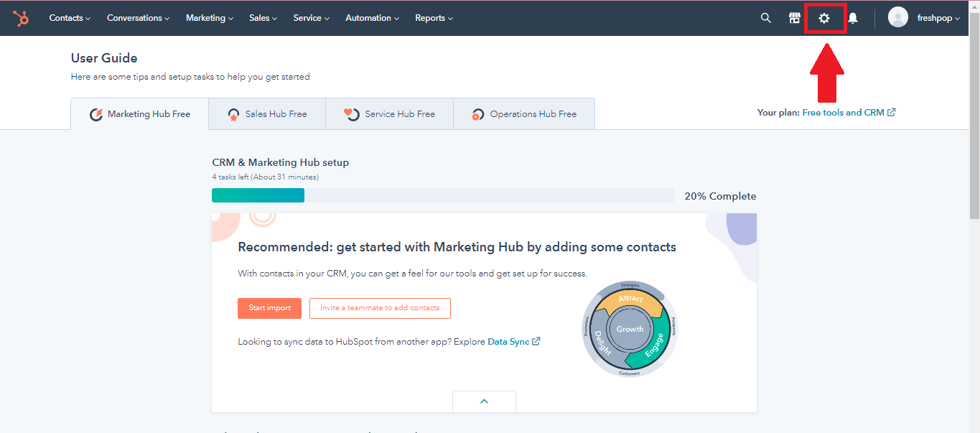This screenshot has width=980, height=433.
Task: Click the tips and setup tasks subtitle
Action: coord(190,77)
